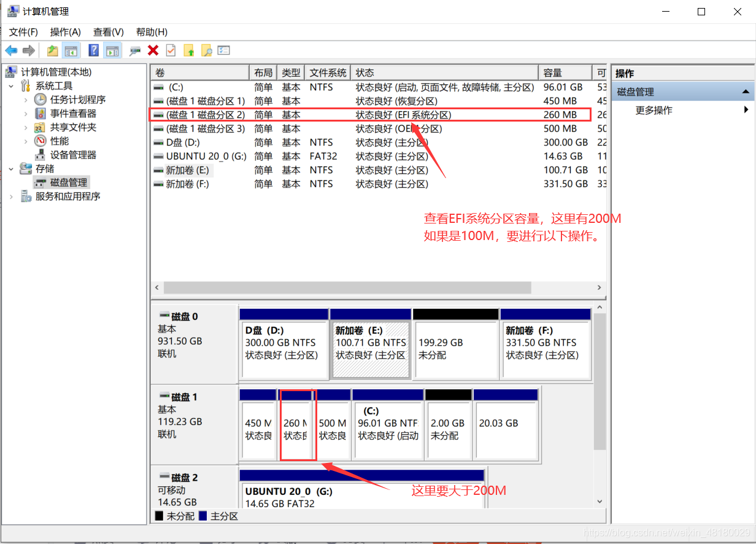This screenshot has width=756, height=544.
Task: Open Help via blue question mark icon
Action: pos(94,50)
